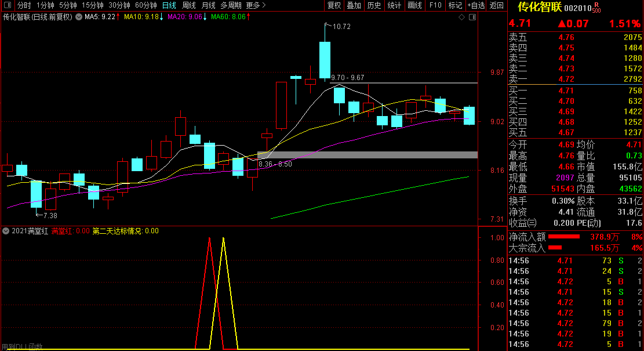Click the 卖一 price 4.72 row
644x351 pixels.
[575, 79]
